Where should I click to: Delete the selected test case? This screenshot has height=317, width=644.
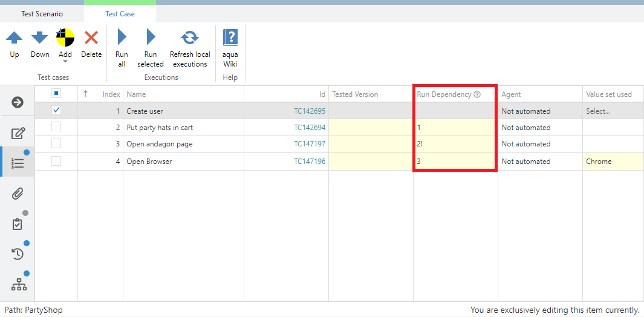pyautogui.click(x=91, y=38)
